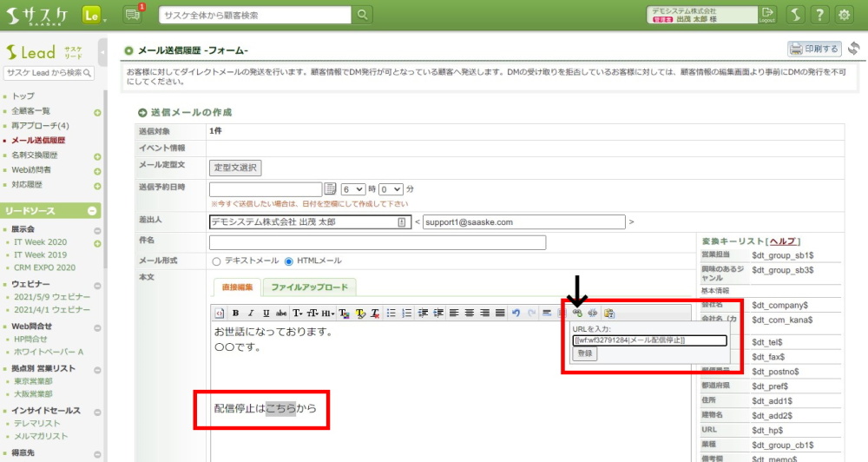Image resolution: width=868 pixels, height=462 pixels.
Task: Open heading H1 dropdown in editor toolbar
Action: tap(328, 313)
